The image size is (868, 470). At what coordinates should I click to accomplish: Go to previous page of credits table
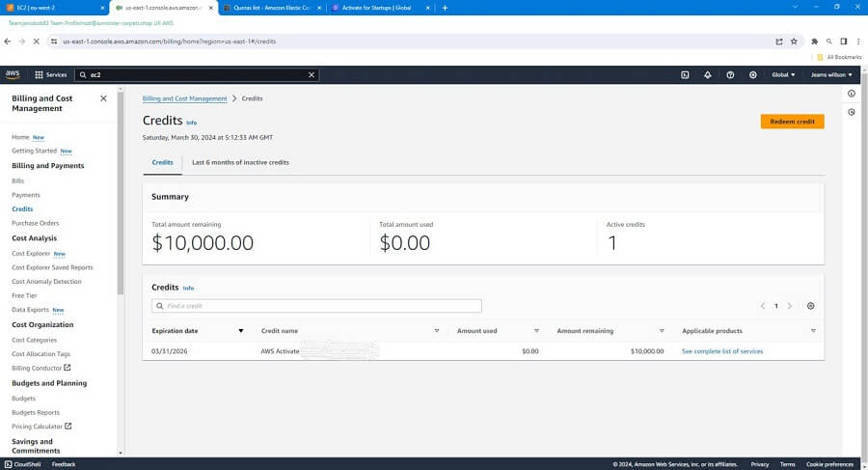(x=762, y=306)
